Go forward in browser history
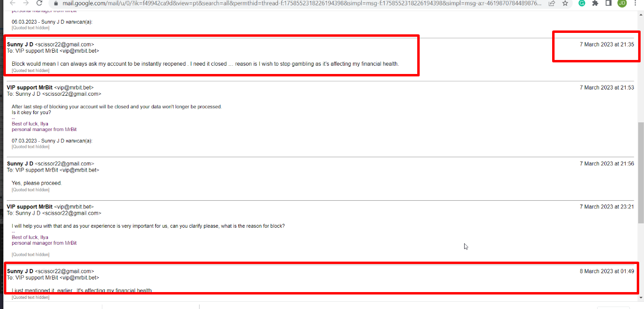 (26, 3)
